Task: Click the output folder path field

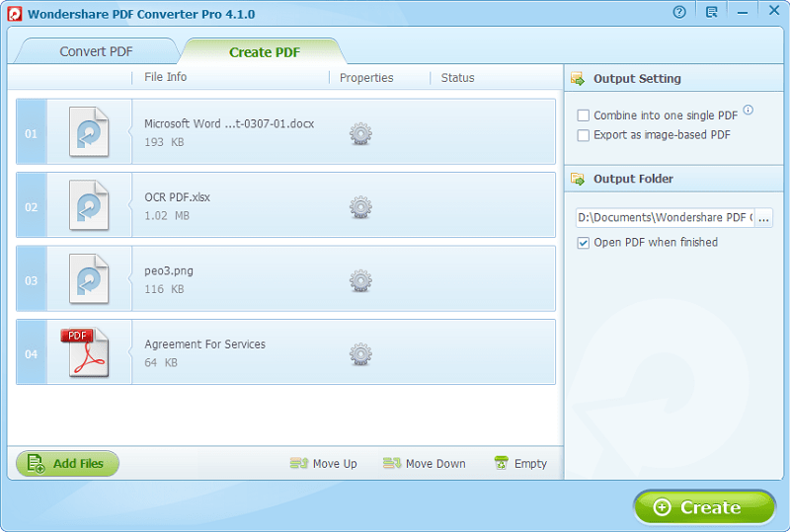Action: click(665, 218)
